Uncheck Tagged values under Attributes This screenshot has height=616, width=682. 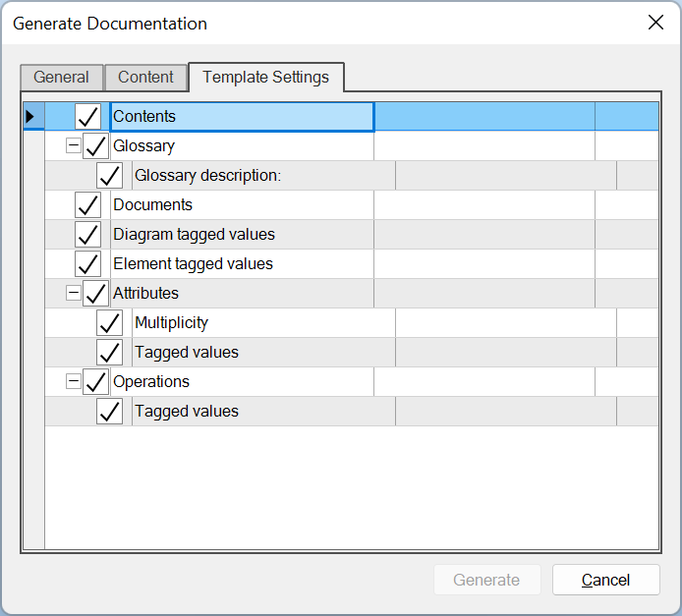(109, 353)
